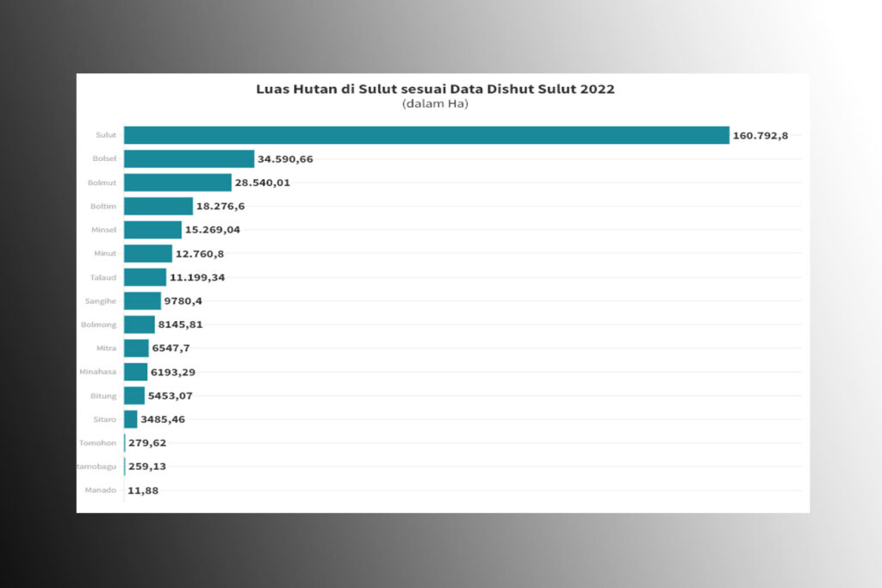The height and width of the screenshot is (588, 882).
Task: Click the value "8145,81"
Action: pyautogui.click(x=181, y=325)
